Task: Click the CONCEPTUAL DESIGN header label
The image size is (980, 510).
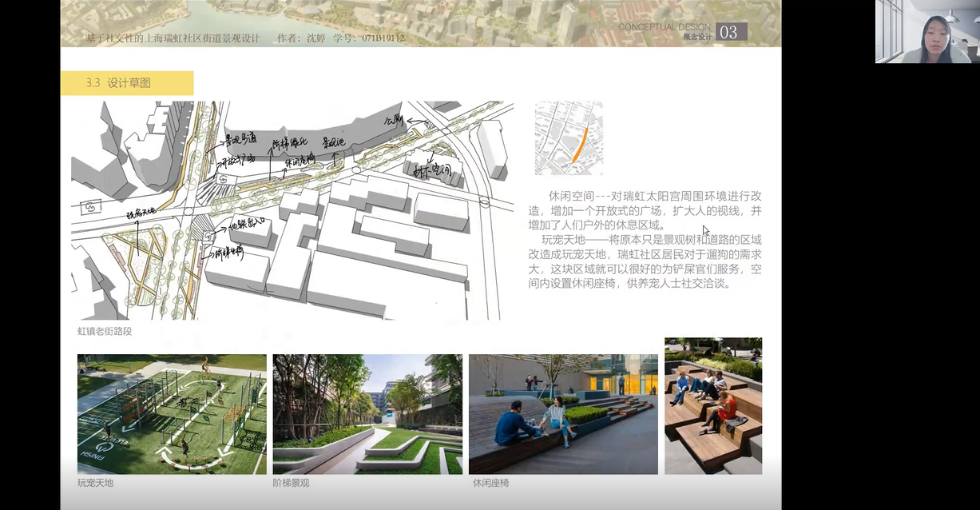Action: [664, 27]
